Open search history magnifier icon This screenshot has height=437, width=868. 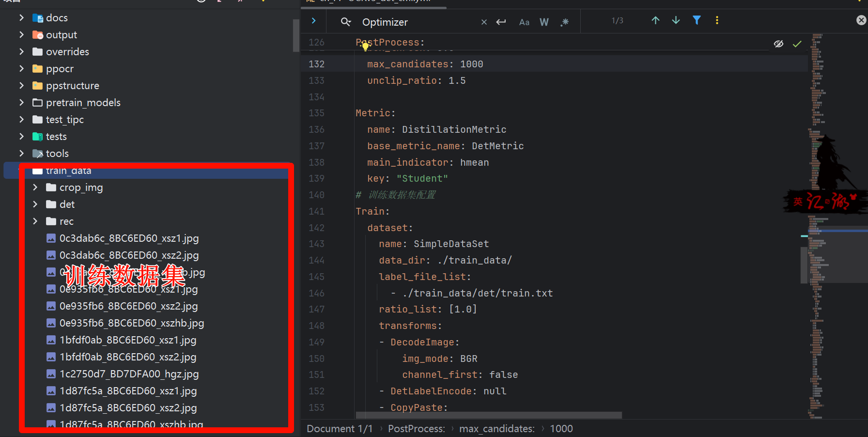(346, 22)
